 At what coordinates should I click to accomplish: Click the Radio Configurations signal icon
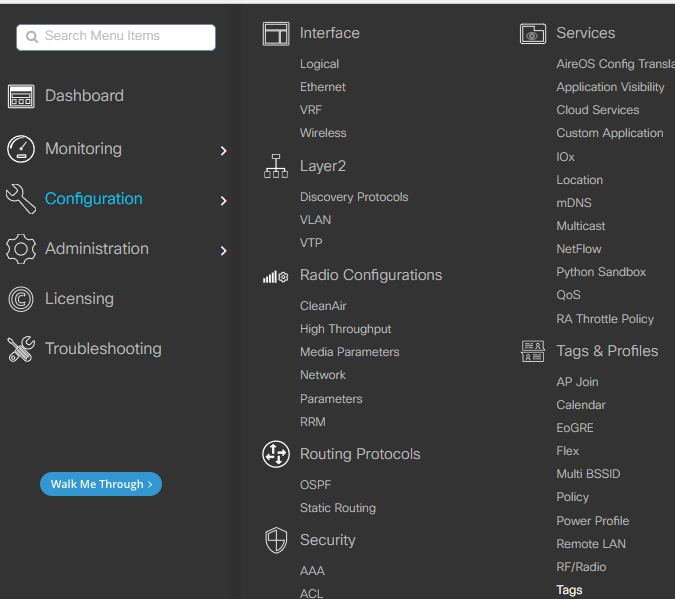276,276
